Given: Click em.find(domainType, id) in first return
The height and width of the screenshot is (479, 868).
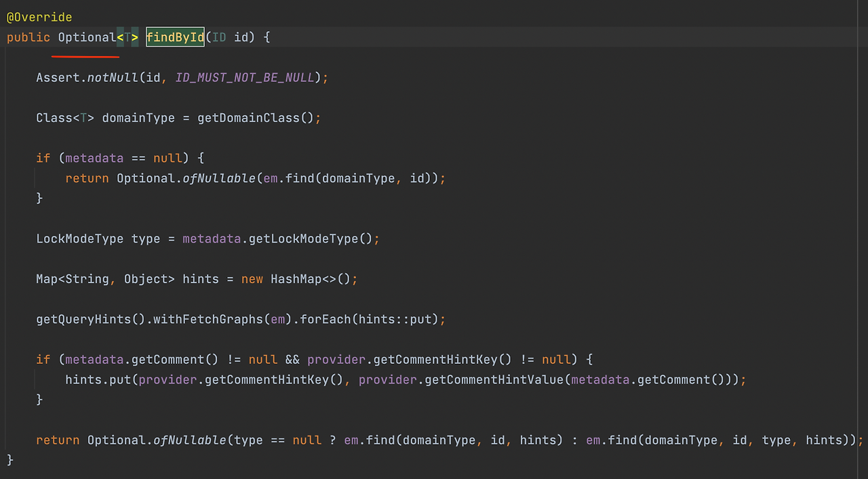Looking at the screenshot, I should (351, 178).
